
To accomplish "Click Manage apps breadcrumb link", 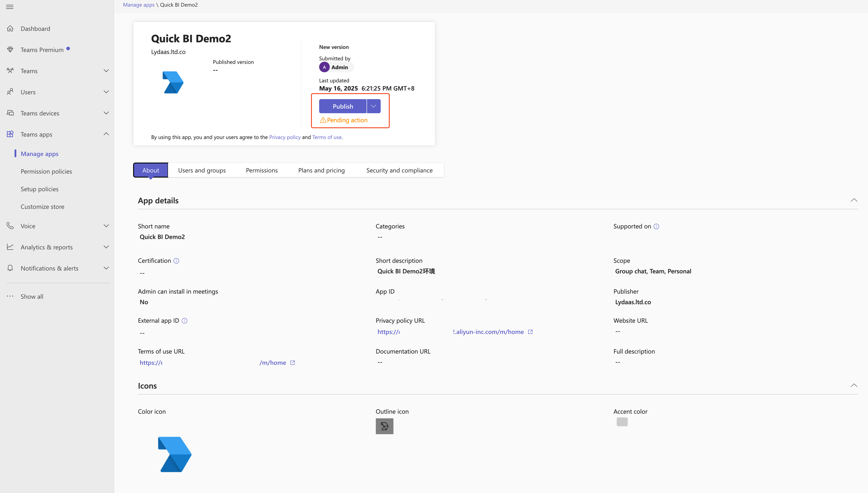I will (x=139, y=5).
